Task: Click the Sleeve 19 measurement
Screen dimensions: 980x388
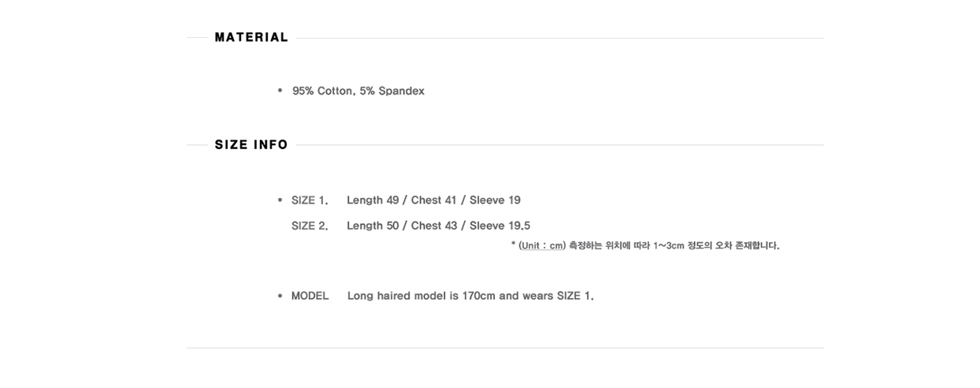Action: 495,200
